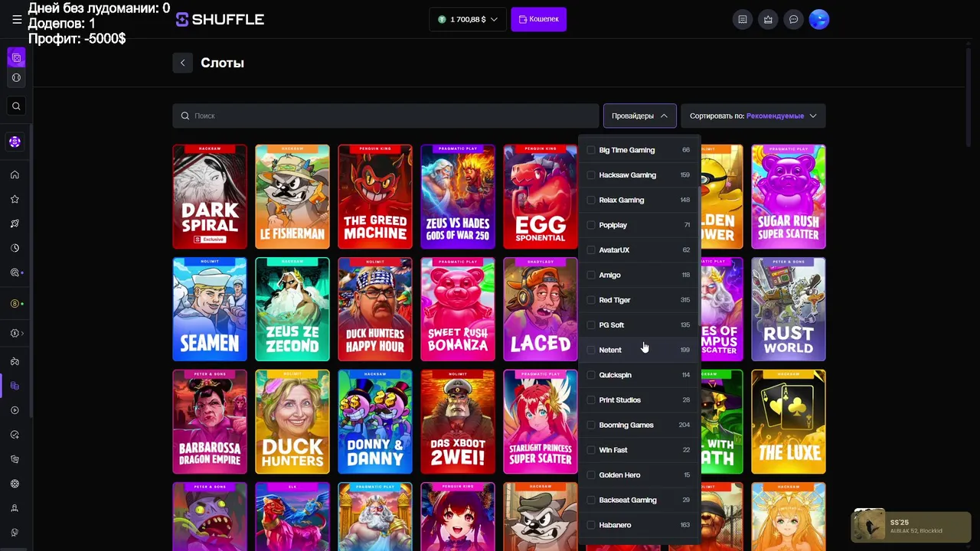
Task: Click the back arrow next to Слоты
Action: (182, 63)
